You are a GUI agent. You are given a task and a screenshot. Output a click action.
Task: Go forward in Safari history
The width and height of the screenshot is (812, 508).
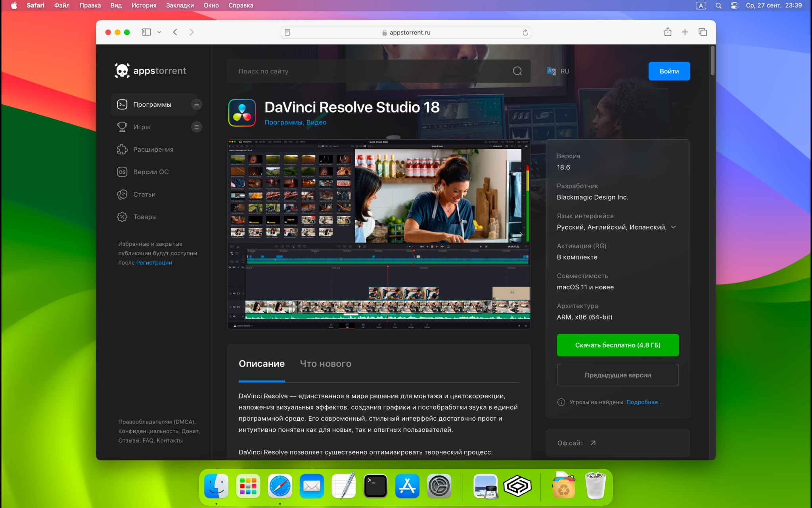coord(192,32)
